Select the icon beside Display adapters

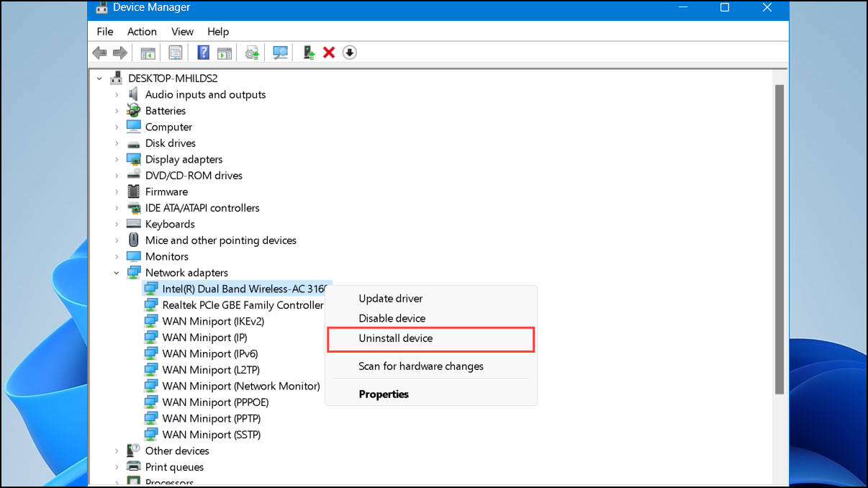[x=134, y=159]
